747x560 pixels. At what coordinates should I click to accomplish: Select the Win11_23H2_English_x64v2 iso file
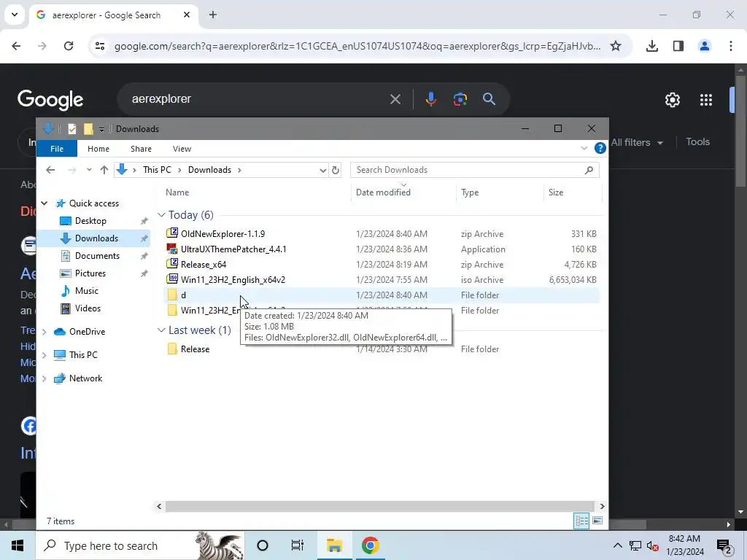pyautogui.click(x=233, y=279)
